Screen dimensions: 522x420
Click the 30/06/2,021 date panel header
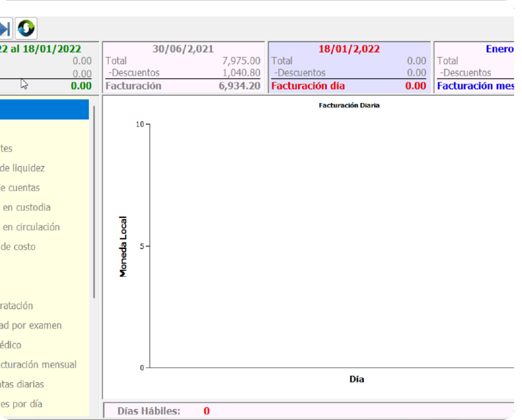[183, 49]
